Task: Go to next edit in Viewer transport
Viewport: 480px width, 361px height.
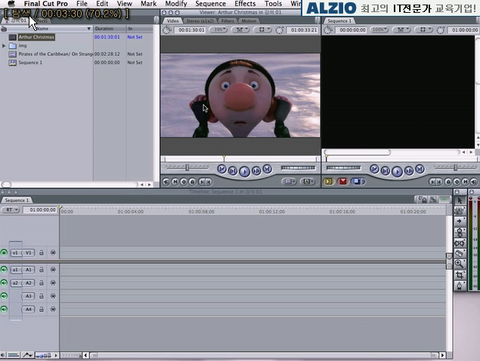Action: (x=267, y=169)
